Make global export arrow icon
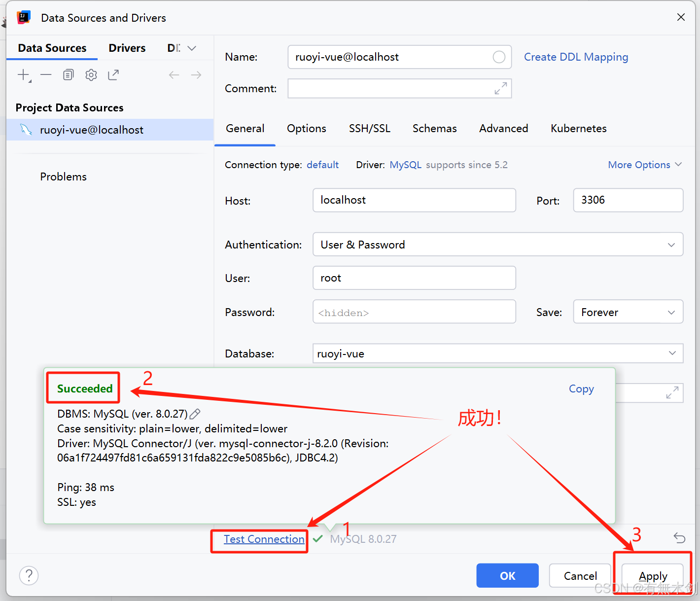 point(113,75)
